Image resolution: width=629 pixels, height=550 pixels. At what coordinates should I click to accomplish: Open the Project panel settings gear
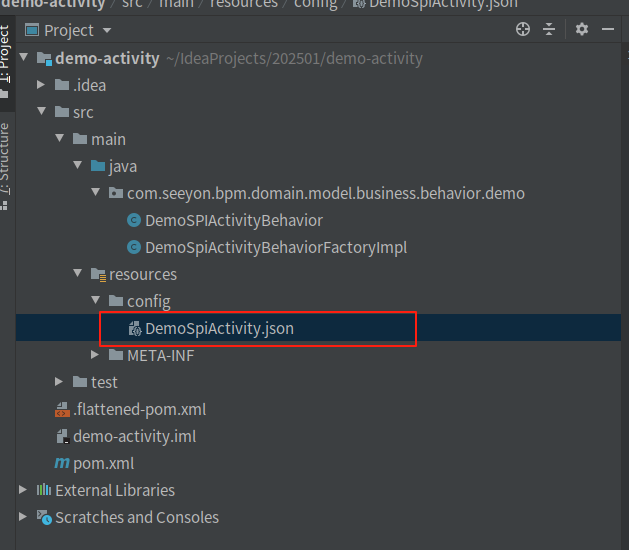click(x=582, y=30)
